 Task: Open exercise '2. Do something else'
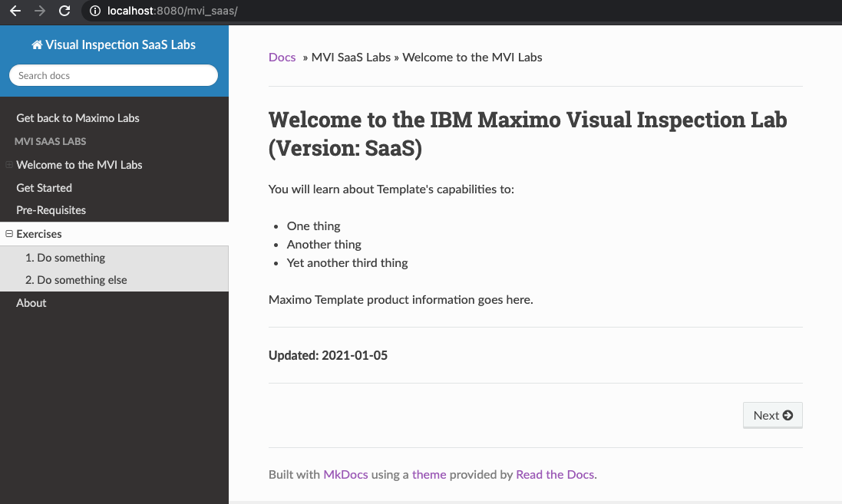point(74,279)
